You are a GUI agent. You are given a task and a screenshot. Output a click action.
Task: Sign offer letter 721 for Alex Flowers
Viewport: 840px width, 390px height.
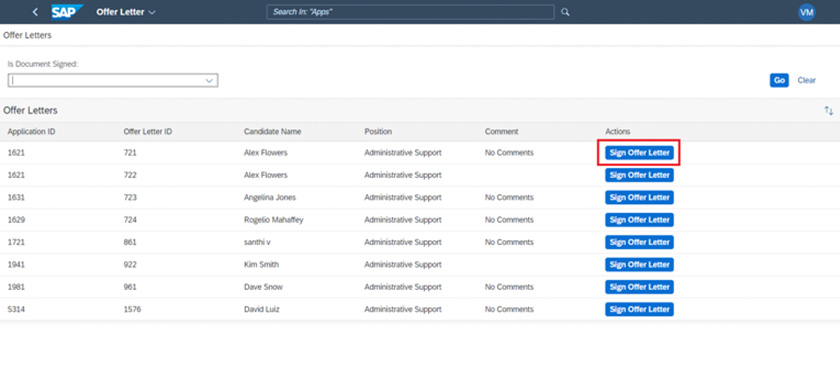pos(639,153)
